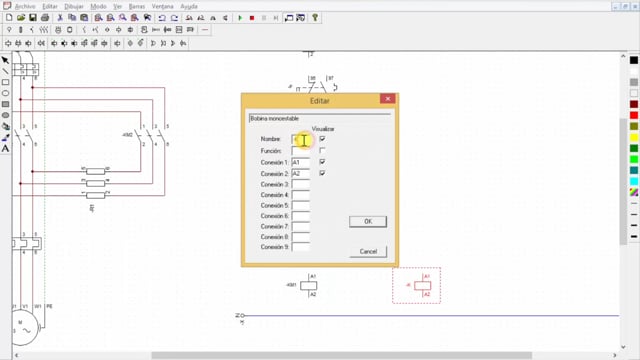The height and width of the screenshot is (360, 640).
Task: Confirm the dialog with OK
Action: tap(368, 221)
